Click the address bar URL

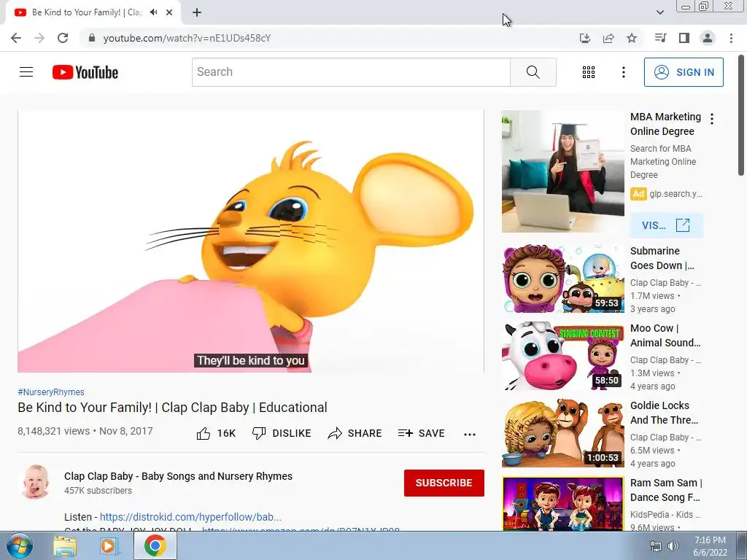[x=187, y=38]
